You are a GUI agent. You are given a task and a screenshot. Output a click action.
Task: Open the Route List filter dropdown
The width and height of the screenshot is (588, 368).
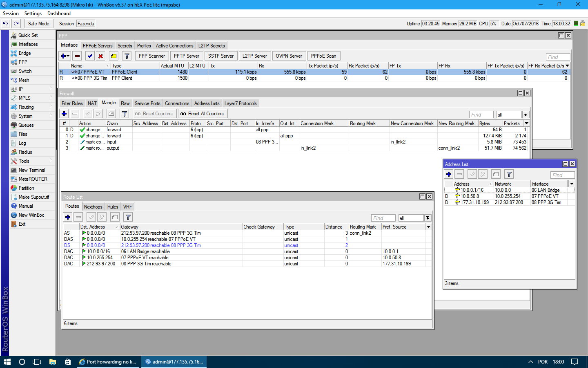[x=428, y=218]
